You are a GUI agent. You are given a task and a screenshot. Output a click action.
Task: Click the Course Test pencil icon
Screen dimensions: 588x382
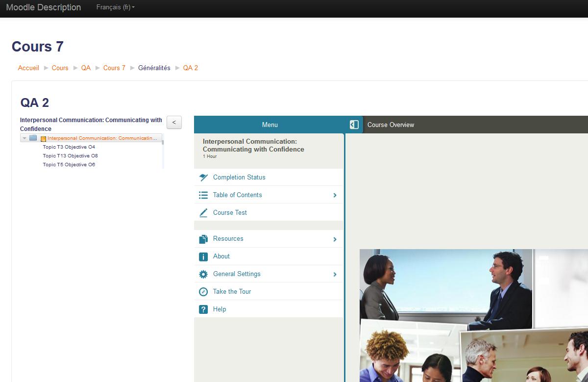tap(203, 212)
